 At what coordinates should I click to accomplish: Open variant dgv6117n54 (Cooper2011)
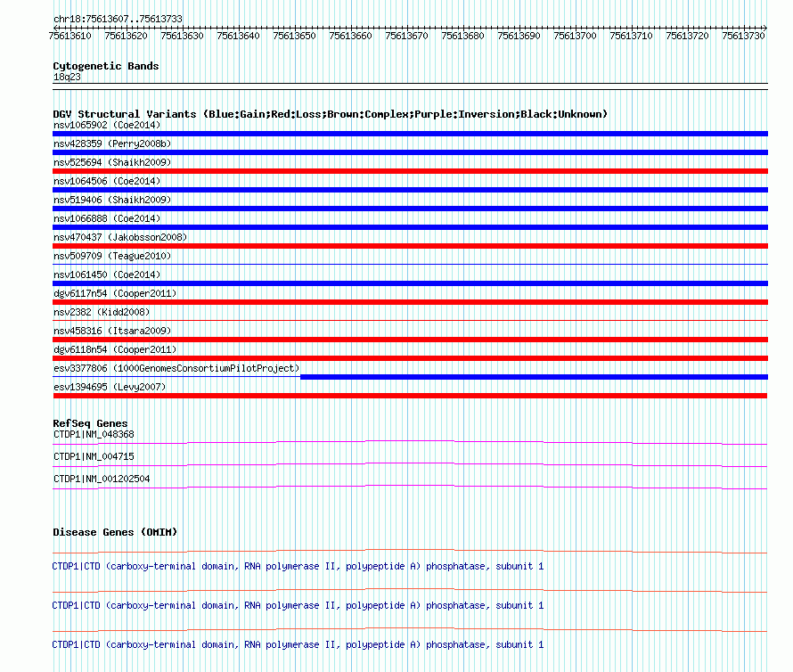tap(115, 293)
